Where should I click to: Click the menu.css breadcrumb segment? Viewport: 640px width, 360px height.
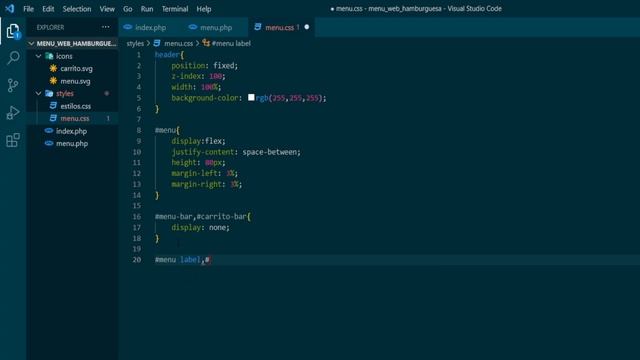pyautogui.click(x=178, y=43)
